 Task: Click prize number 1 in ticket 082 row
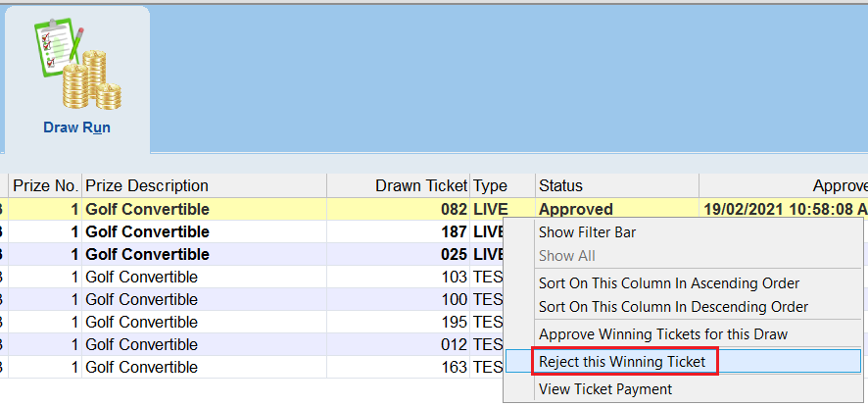pyautogui.click(x=45, y=210)
